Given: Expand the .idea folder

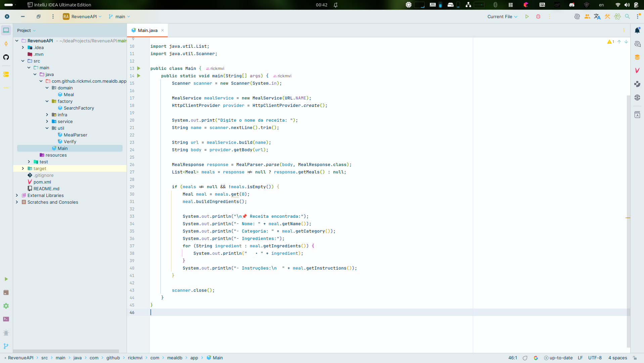Looking at the screenshot, I should pos(23,47).
